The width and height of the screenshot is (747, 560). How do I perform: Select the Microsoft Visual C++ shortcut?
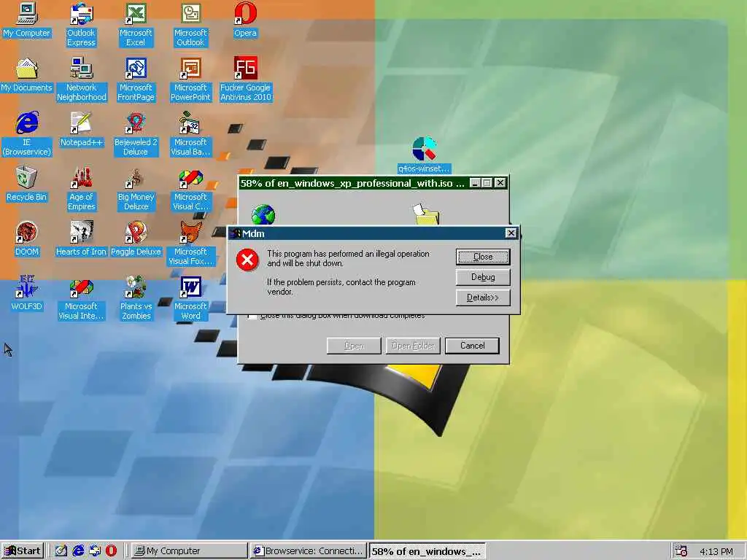(x=190, y=189)
